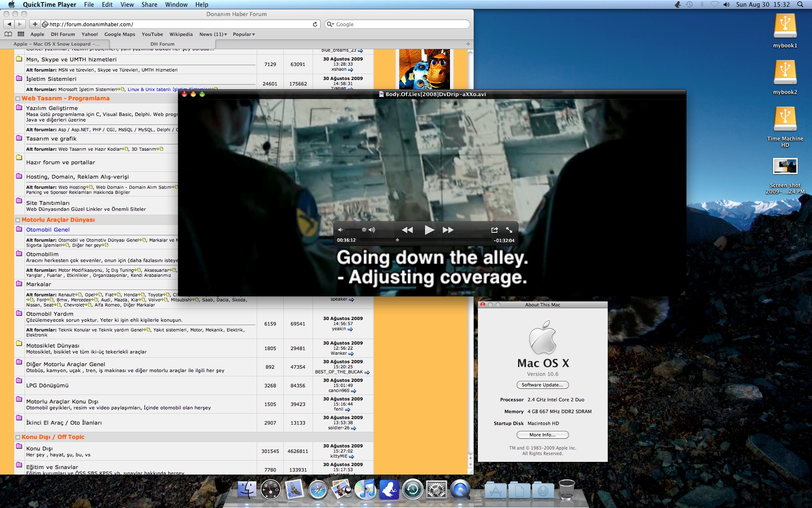Open Spotlight search in menu bar
This screenshot has width=812, height=508.
(x=800, y=5)
